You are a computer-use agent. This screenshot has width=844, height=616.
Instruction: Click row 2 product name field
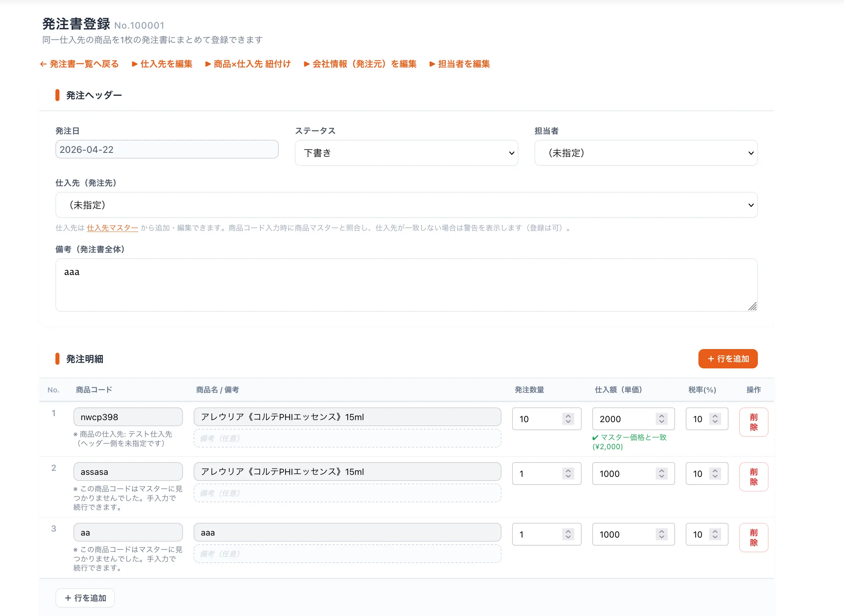coord(347,472)
